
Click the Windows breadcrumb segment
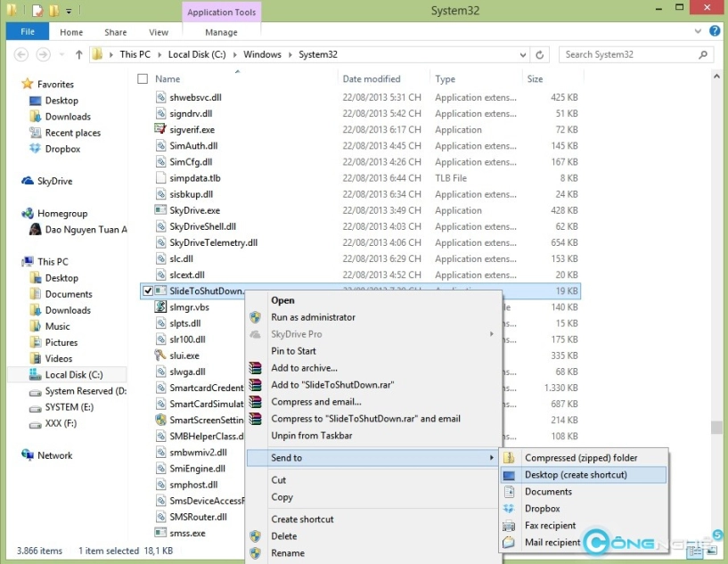(262, 54)
